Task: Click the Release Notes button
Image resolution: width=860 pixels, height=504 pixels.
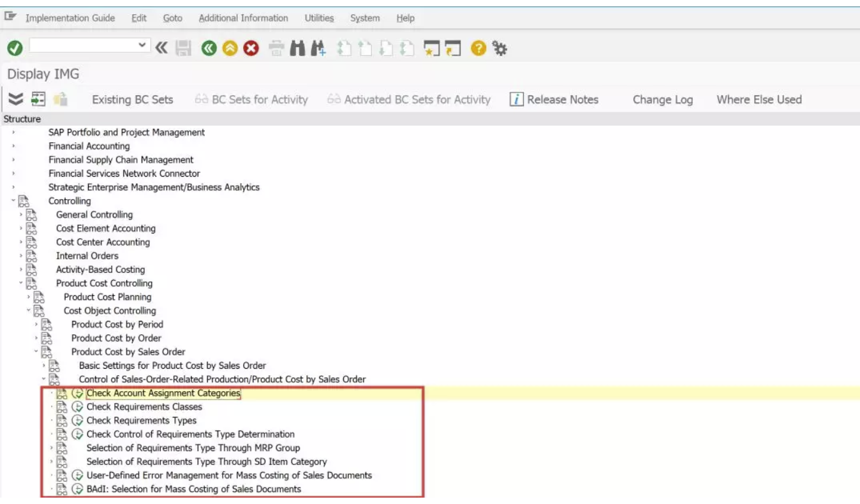Action: tap(554, 100)
